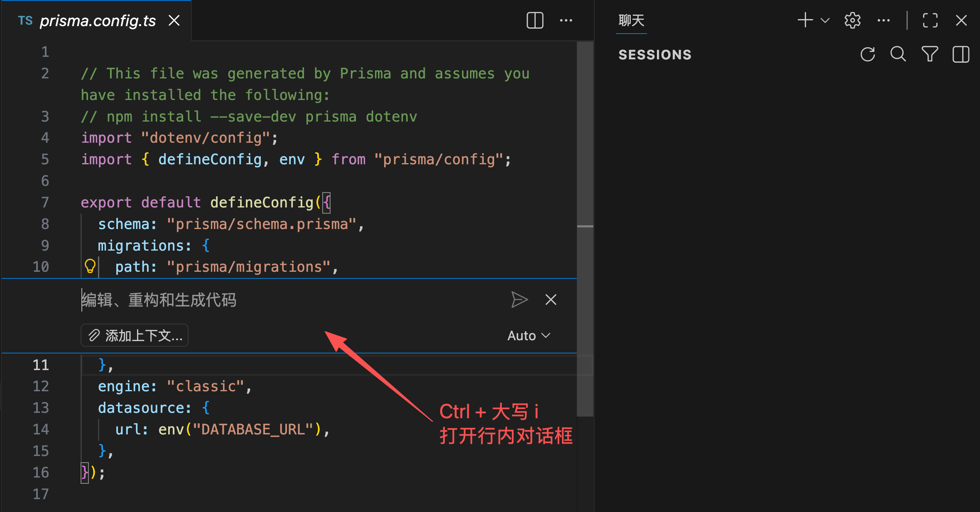The image size is (980, 512).
Task: Split the editor using the toolbar icon
Action: [x=534, y=20]
